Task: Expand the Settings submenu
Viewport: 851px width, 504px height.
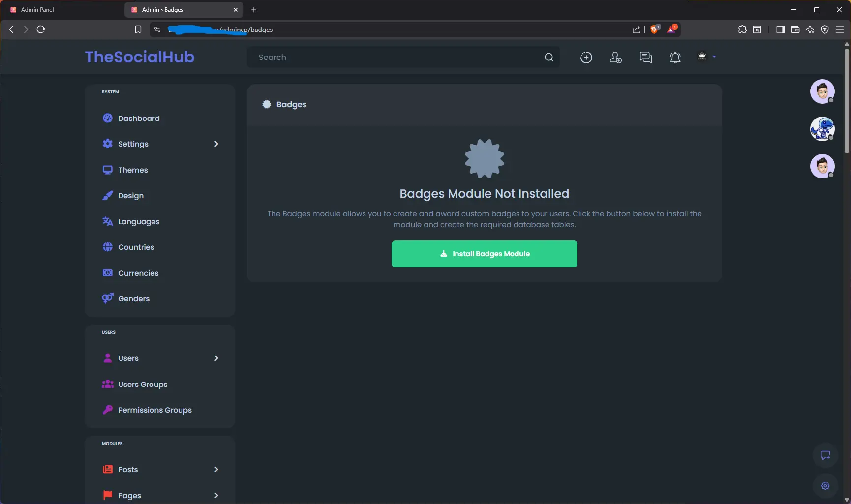Action: click(x=216, y=144)
